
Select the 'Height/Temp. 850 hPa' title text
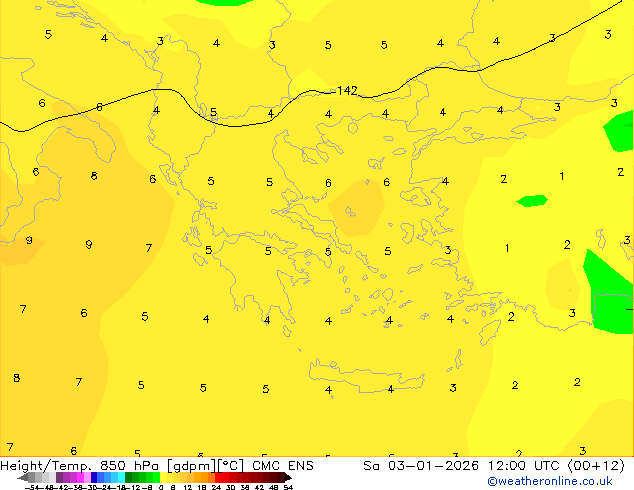pos(79,466)
